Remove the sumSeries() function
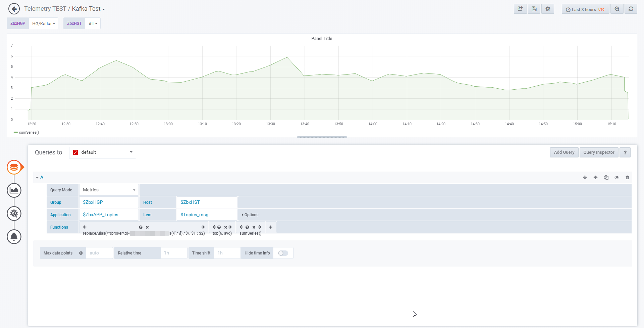This screenshot has width=644, height=328. (254, 227)
